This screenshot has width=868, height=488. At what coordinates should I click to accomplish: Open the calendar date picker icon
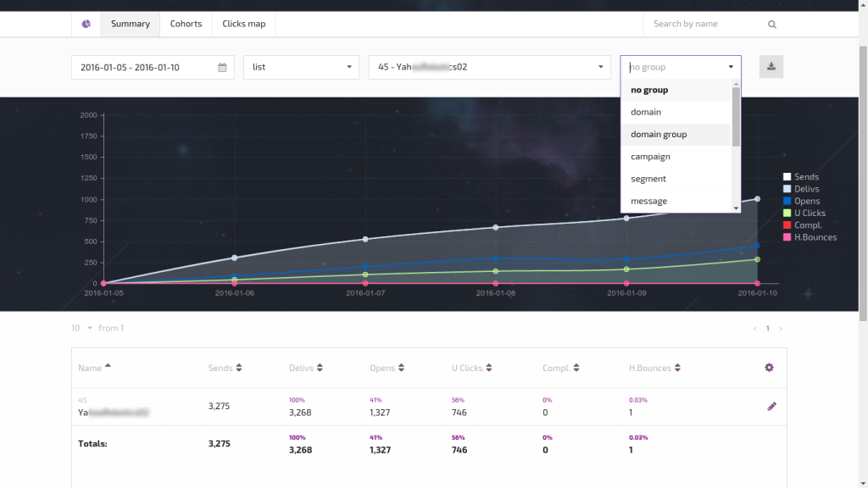222,68
